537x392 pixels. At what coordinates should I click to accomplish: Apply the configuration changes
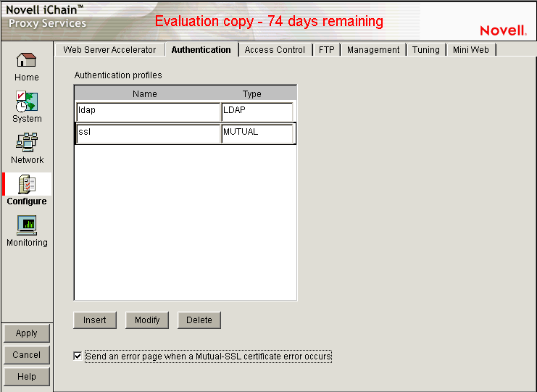[27, 333]
